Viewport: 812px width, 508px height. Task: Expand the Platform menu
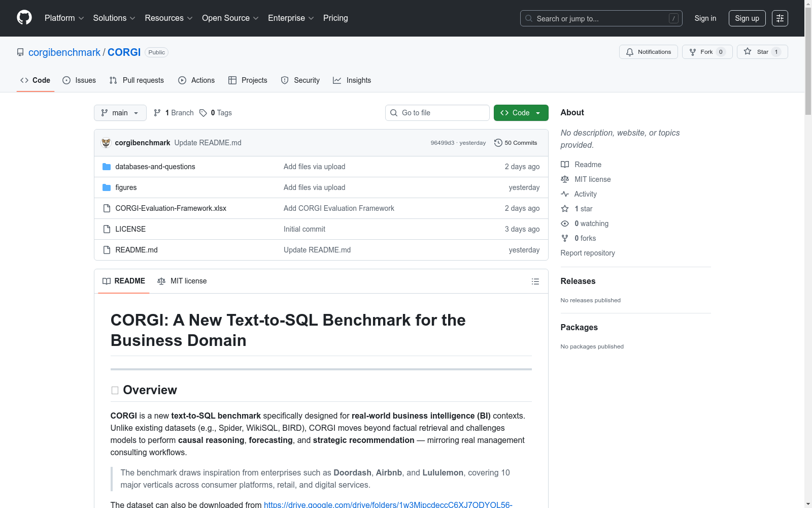coord(64,18)
